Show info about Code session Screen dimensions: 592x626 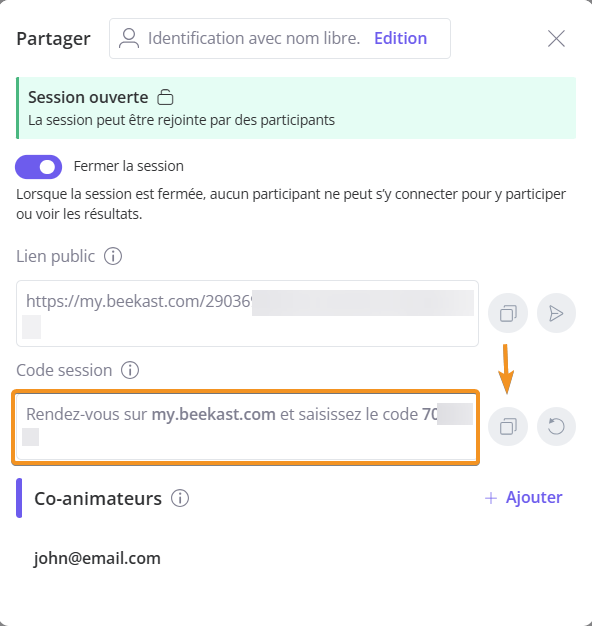pos(130,370)
